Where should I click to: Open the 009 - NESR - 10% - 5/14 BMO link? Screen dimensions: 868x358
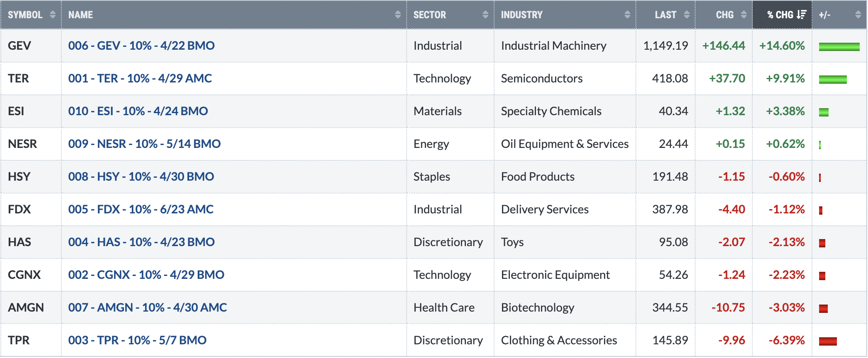click(x=144, y=144)
